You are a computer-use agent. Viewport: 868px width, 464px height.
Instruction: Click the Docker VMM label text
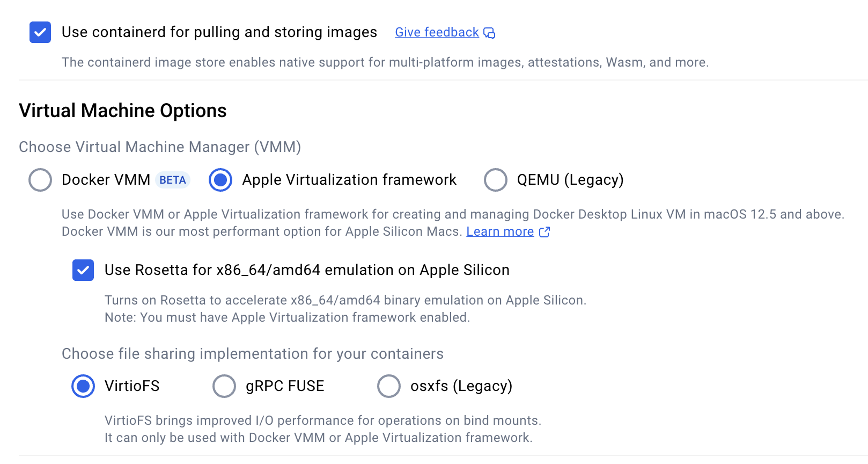[x=106, y=180]
